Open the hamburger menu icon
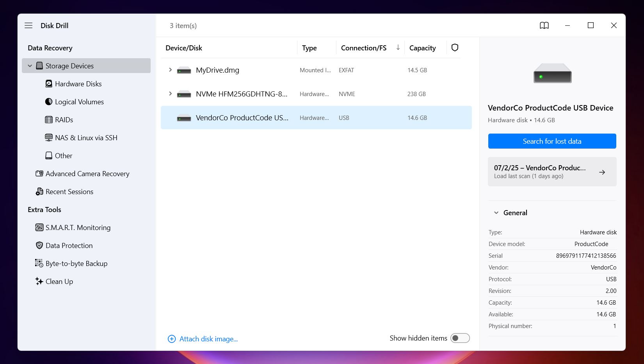The image size is (644, 364). coord(28,25)
